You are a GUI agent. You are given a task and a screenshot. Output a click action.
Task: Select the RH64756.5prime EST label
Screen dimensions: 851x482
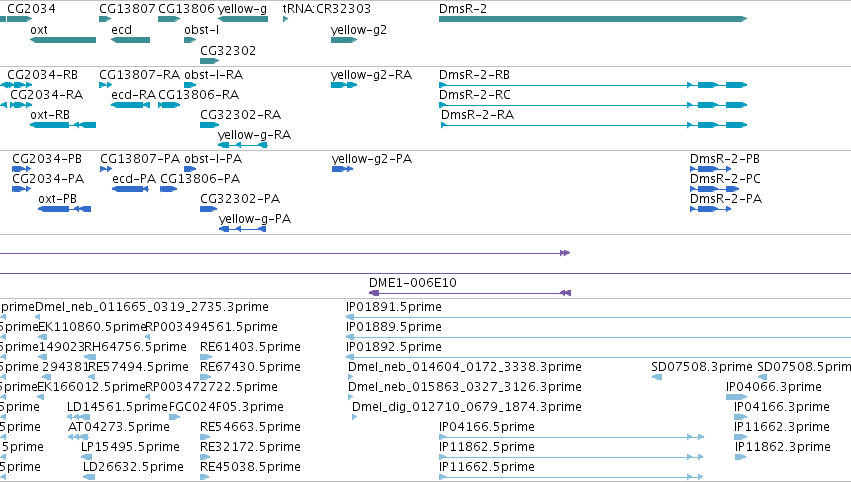[136, 347]
